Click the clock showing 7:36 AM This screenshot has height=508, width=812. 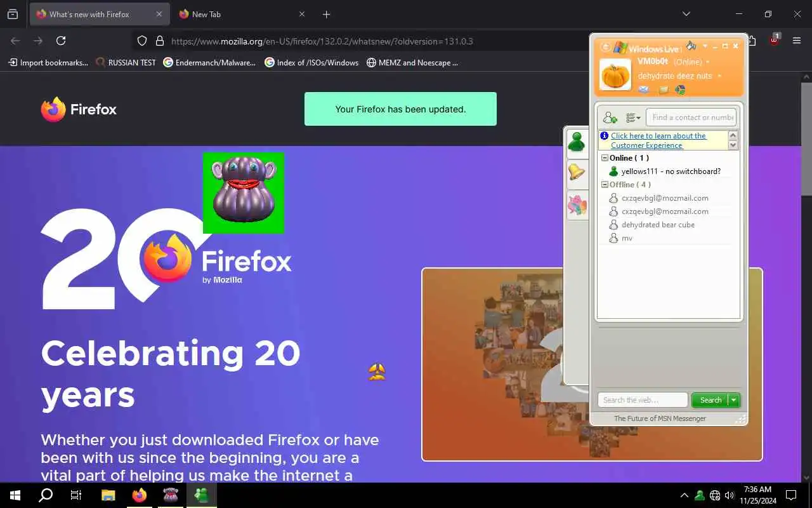(x=757, y=490)
